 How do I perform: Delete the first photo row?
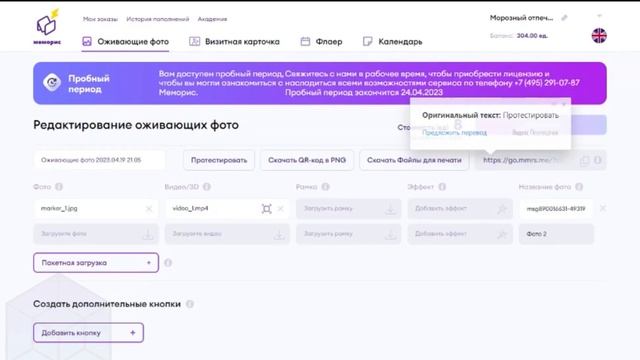click(x=602, y=209)
